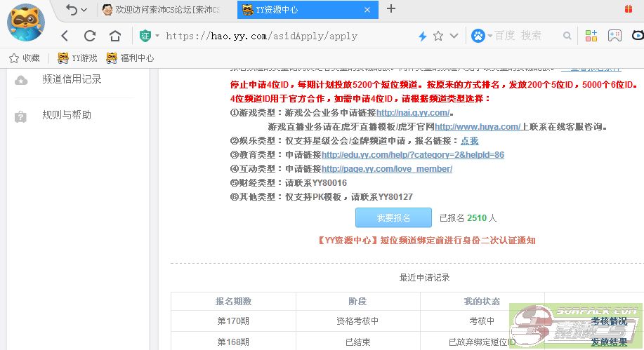Click the green security certificate shield
The height and width of the screenshot is (350, 644).
click(x=145, y=36)
